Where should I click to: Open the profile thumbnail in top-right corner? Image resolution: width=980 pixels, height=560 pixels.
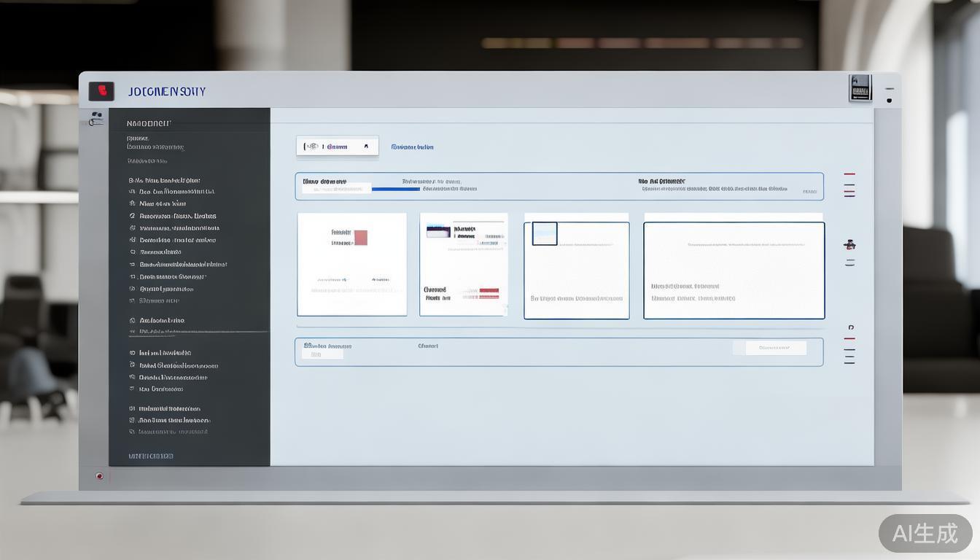point(860,87)
